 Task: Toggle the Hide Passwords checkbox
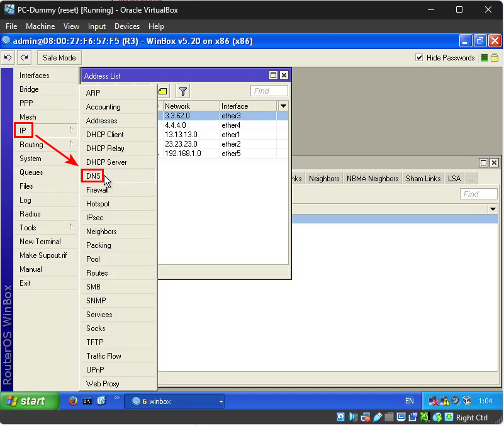419,57
